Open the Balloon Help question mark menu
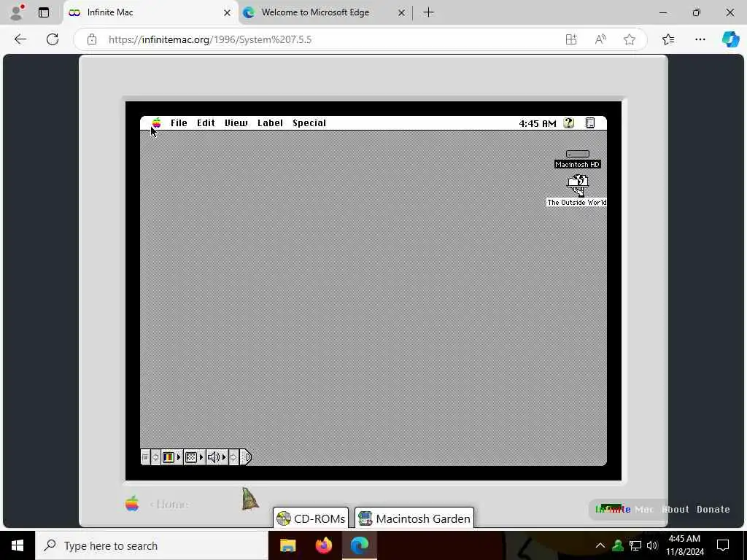The height and width of the screenshot is (560, 747). click(569, 122)
